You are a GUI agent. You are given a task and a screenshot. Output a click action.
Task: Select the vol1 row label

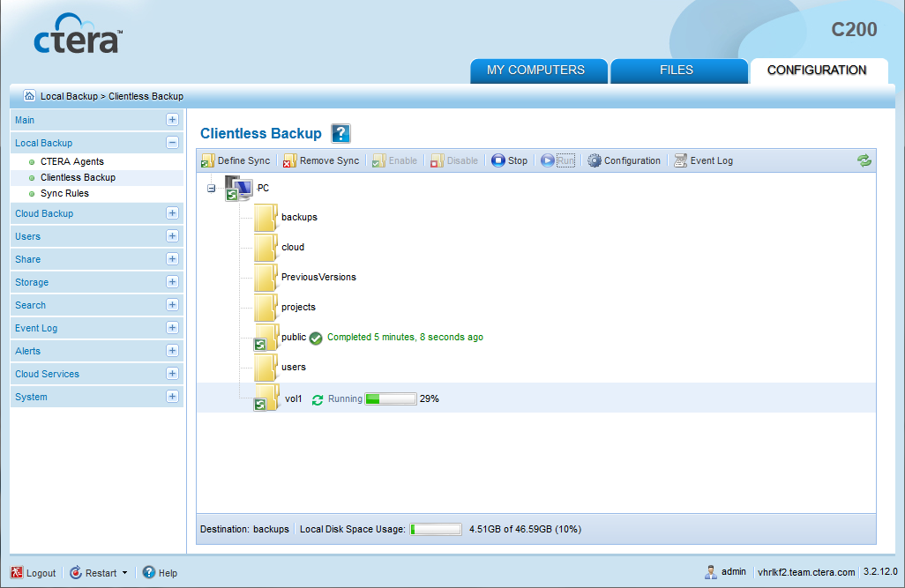[x=293, y=398]
